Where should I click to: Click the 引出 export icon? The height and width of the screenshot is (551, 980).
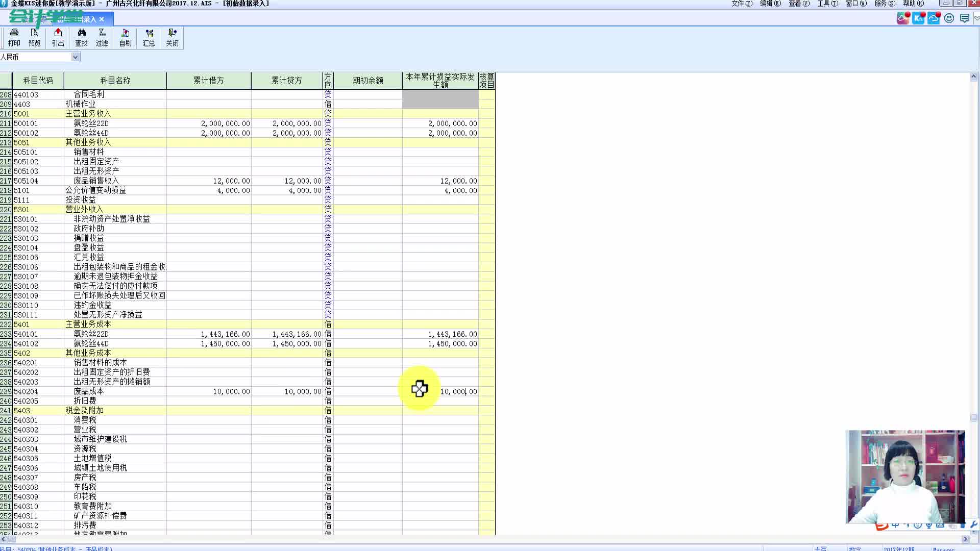(x=58, y=38)
